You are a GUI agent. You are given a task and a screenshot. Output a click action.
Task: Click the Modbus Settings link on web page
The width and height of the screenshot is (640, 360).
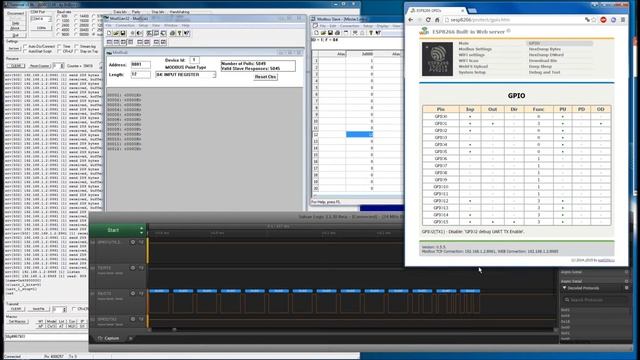coord(475,49)
